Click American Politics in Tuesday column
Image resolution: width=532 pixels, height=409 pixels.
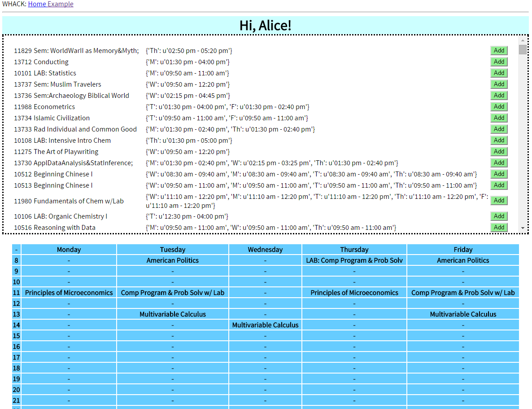coord(173,260)
